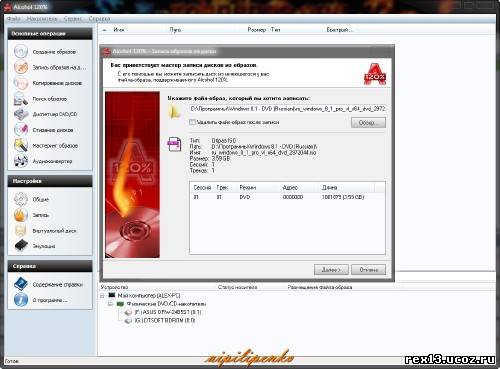Open About program info icon
Screen dimensions: 500x369
[21, 300]
